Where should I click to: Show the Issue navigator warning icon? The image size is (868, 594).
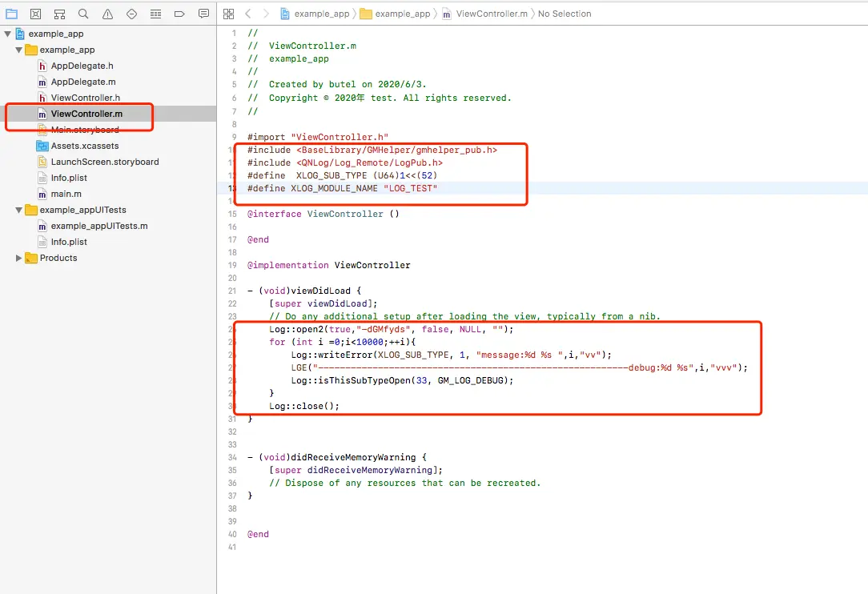tap(107, 14)
